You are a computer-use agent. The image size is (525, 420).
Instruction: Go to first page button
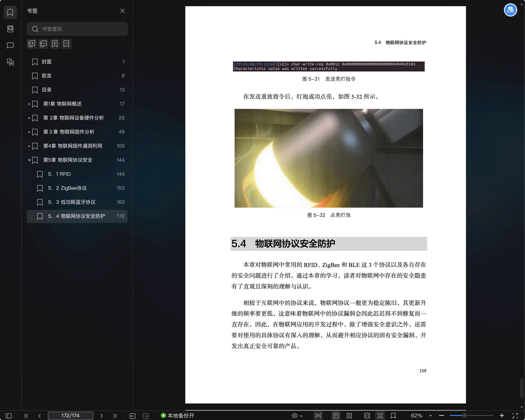coord(26,416)
